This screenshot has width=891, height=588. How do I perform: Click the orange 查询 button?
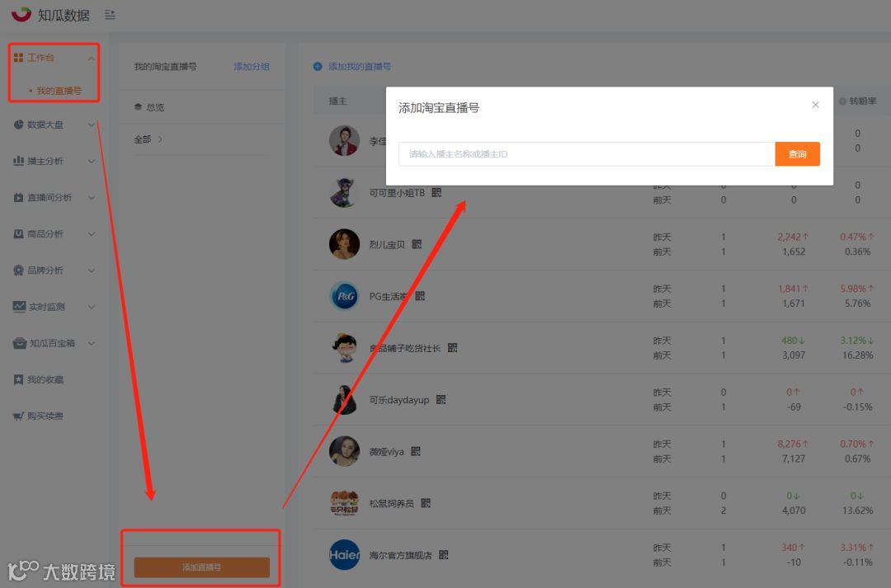coord(797,154)
